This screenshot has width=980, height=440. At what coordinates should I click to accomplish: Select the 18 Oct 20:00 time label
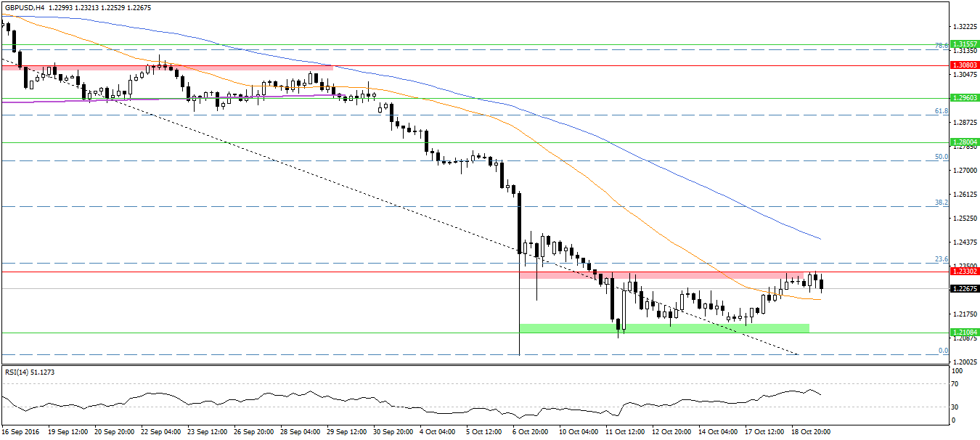click(x=812, y=431)
